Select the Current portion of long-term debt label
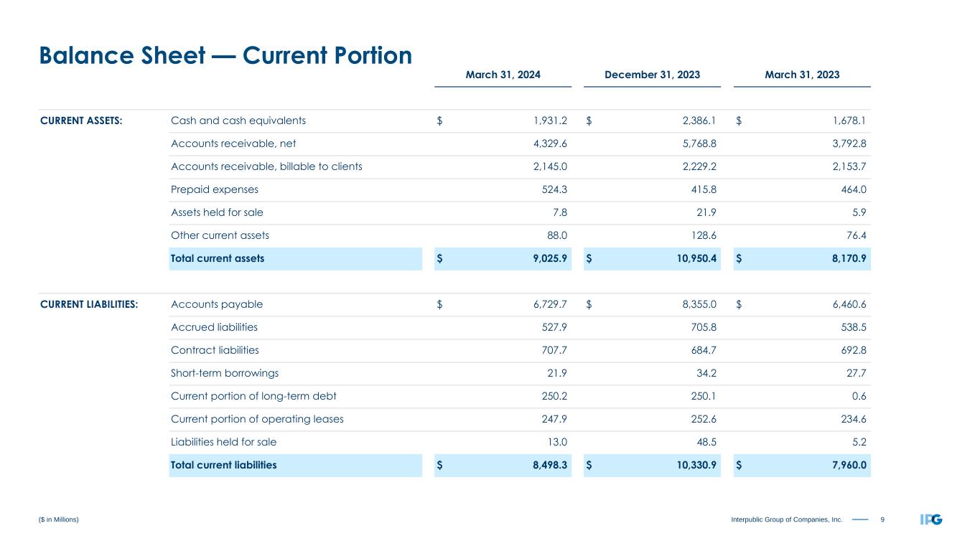The width and height of the screenshot is (980, 551). [x=253, y=396]
